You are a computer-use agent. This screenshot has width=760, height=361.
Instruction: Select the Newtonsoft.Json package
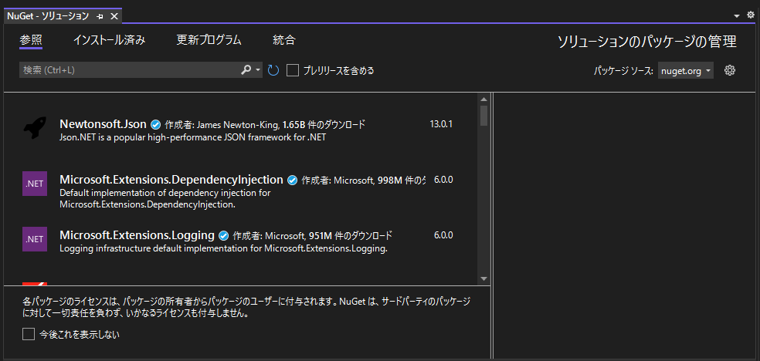click(240, 131)
